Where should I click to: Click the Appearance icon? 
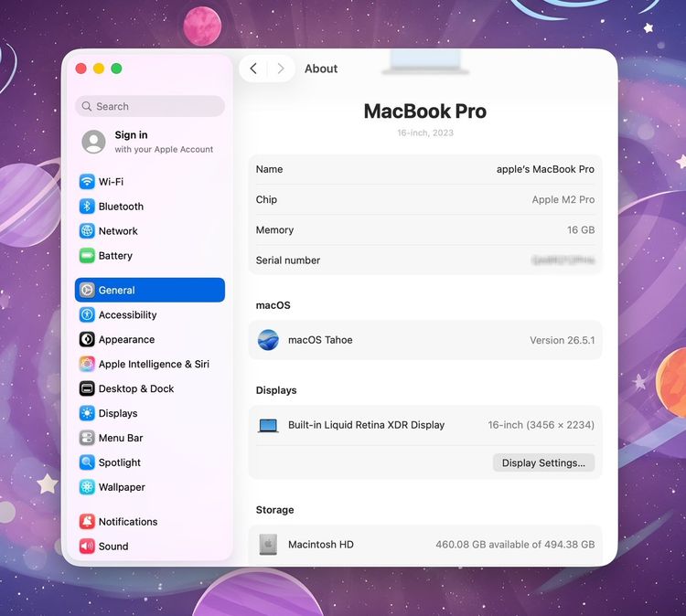[87, 339]
